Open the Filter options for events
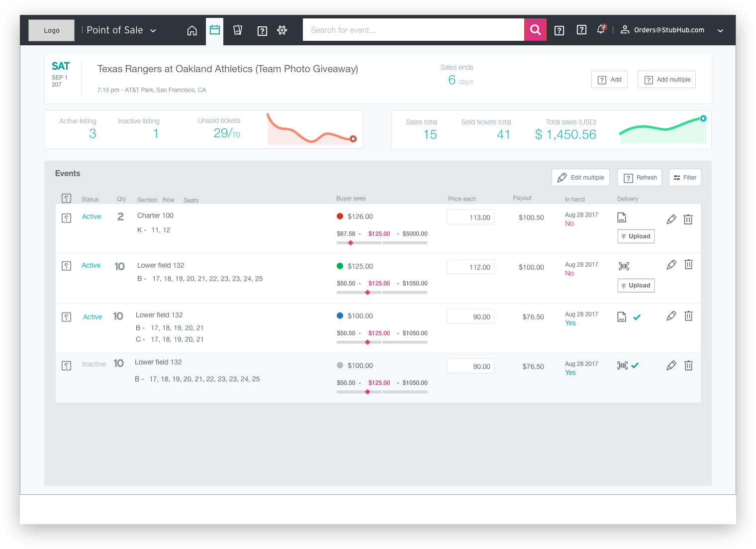This screenshot has width=756, height=549. coord(685,178)
